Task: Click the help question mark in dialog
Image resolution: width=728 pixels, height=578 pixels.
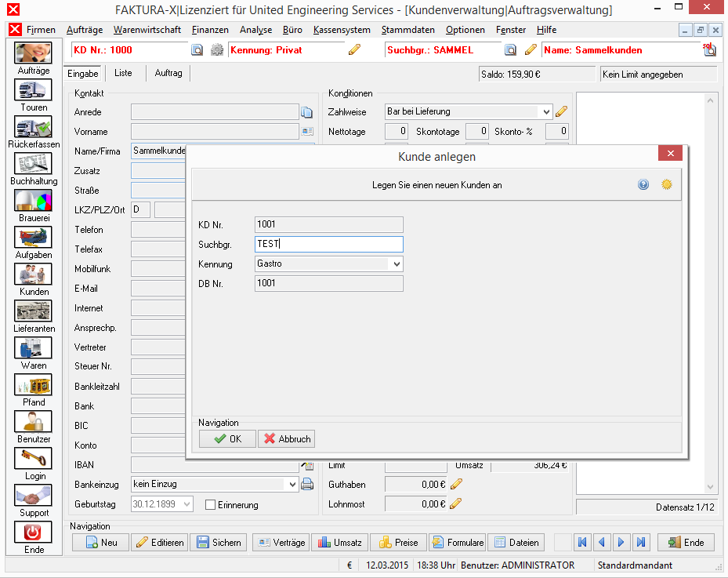Action: 643,184
